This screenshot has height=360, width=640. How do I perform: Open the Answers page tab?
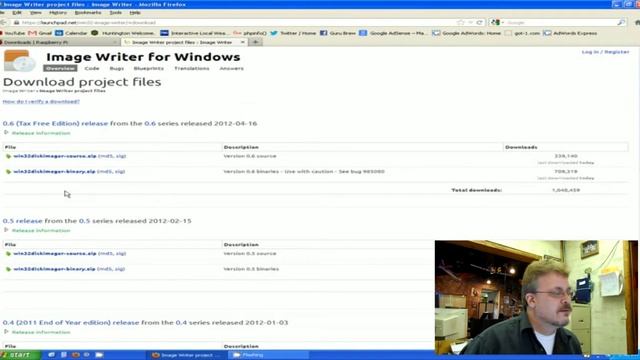(231, 68)
